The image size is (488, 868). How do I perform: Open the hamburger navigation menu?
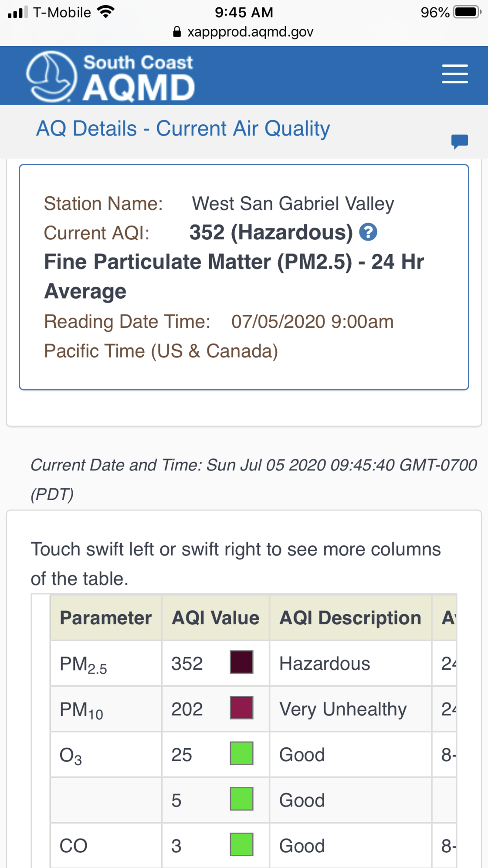tap(455, 74)
